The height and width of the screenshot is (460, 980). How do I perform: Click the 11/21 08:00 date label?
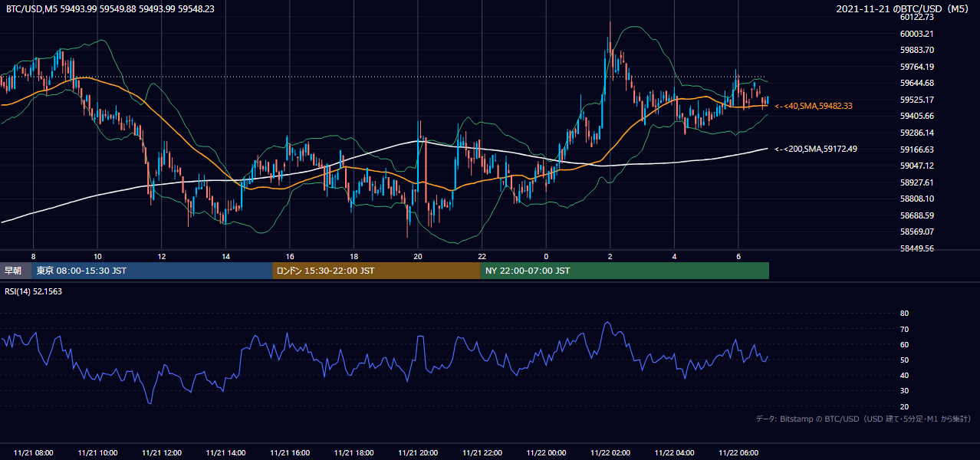(33, 453)
